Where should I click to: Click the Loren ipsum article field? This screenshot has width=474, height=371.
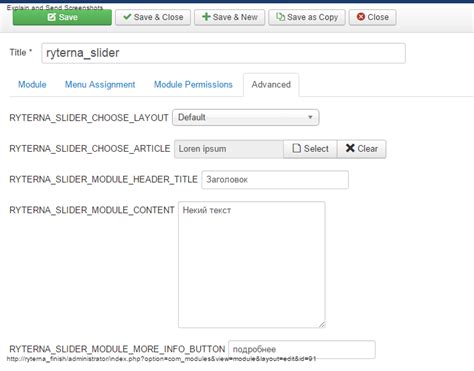[229, 149]
